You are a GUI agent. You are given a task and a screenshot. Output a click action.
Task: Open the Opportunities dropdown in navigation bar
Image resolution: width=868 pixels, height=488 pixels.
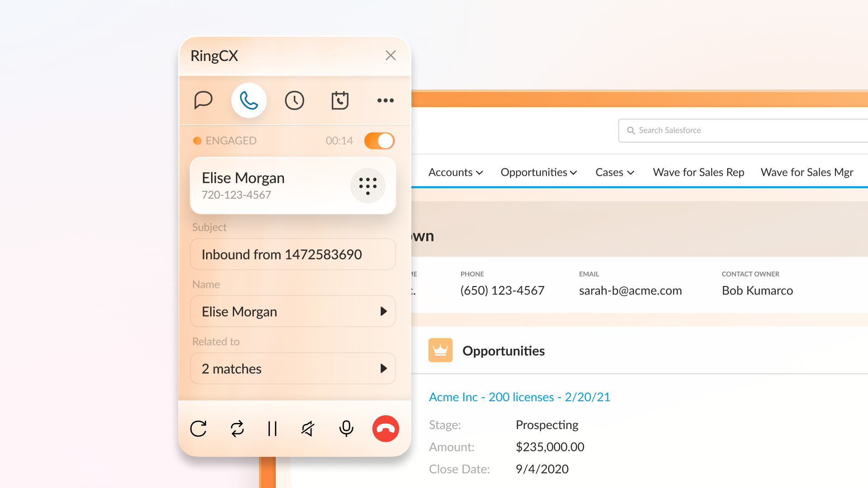tap(539, 172)
